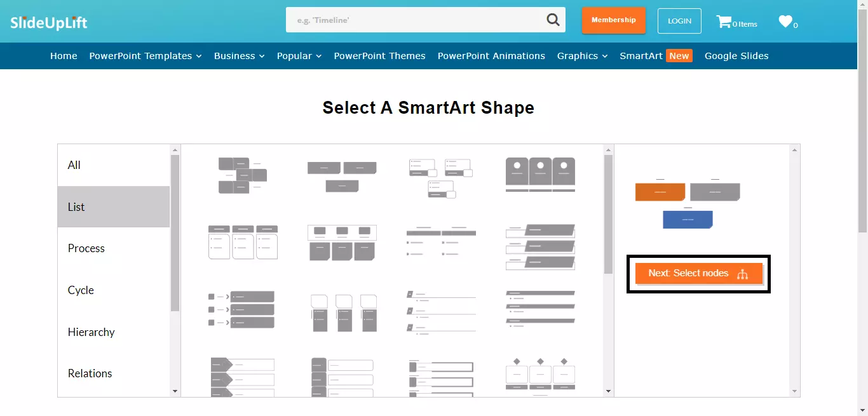Click the wishlist heart icon

click(x=785, y=22)
